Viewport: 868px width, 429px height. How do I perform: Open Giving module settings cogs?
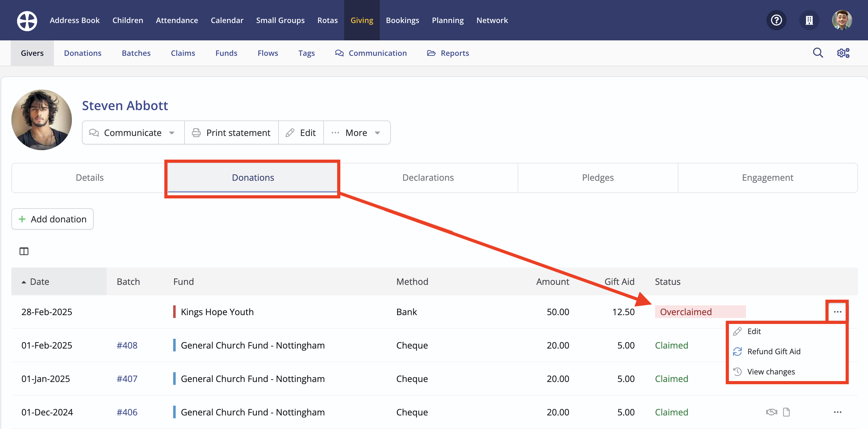click(843, 53)
